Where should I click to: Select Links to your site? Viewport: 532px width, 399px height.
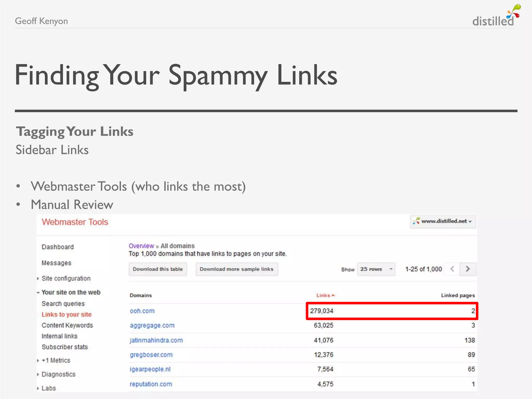pos(66,315)
